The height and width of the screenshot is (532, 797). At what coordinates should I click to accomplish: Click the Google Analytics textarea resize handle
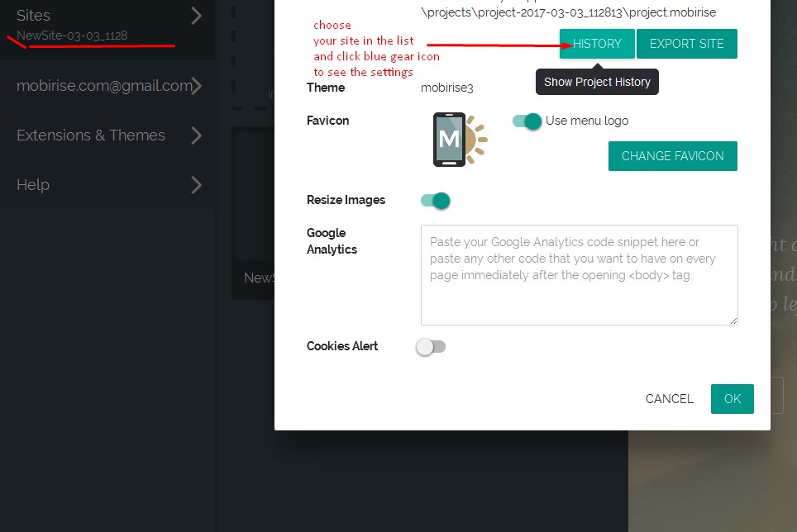733,320
